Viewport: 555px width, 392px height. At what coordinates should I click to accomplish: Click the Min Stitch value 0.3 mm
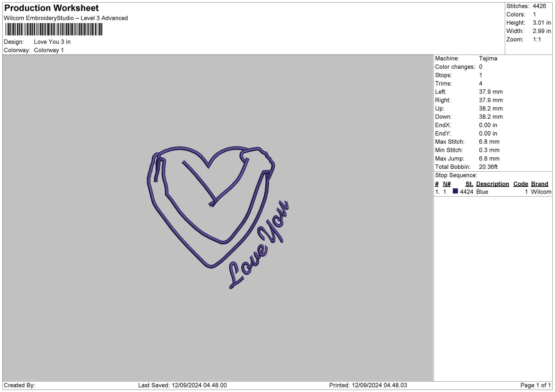coord(489,150)
